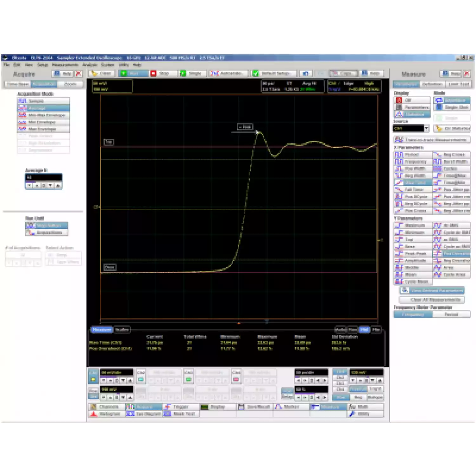Open the measurement Source dropdown
The height and width of the screenshot is (476, 476).
[426, 129]
